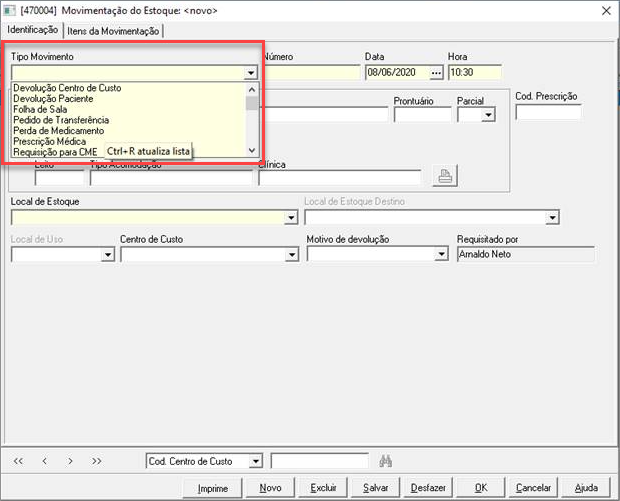Go to last record with >> button
This screenshot has height=501, width=620.
96,461
